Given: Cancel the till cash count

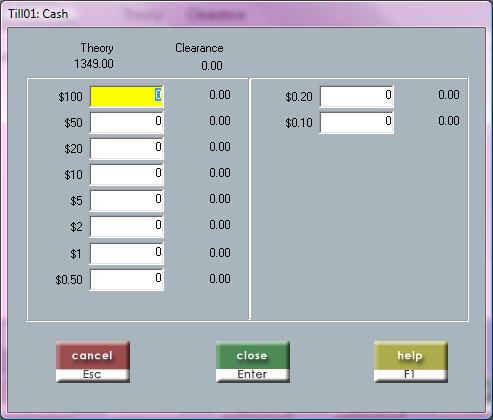Looking at the screenshot, I should pyautogui.click(x=93, y=361).
